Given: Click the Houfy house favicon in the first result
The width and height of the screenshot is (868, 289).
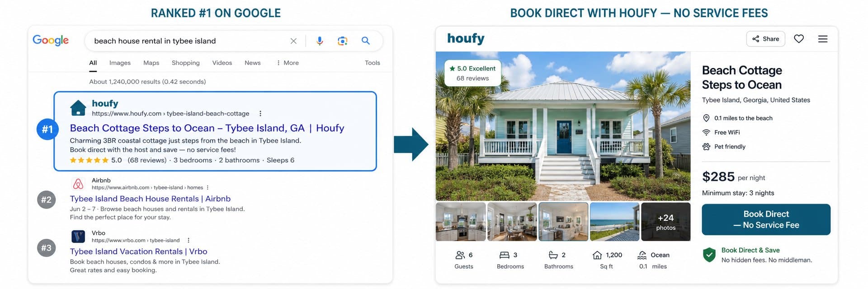Looking at the screenshot, I should pos(78,108).
